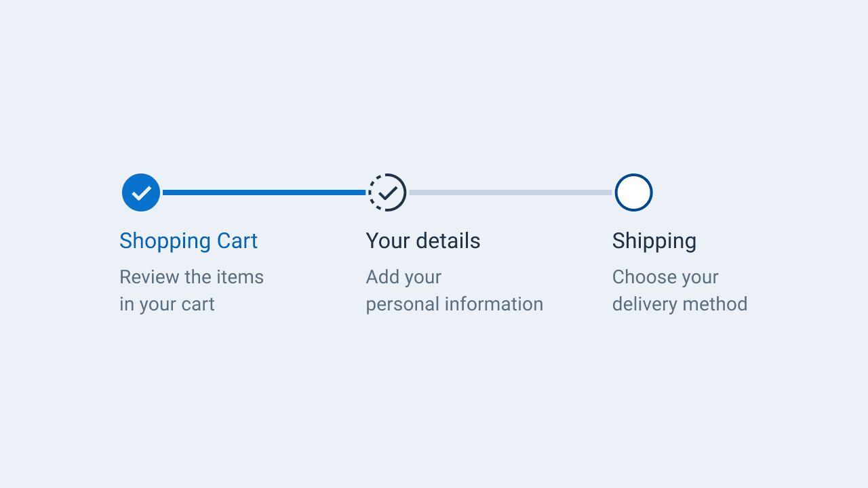Image resolution: width=868 pixels, height=488 pixels.
Task: Select the dashed-circle checkmark step icon
Action: (387, 192)
